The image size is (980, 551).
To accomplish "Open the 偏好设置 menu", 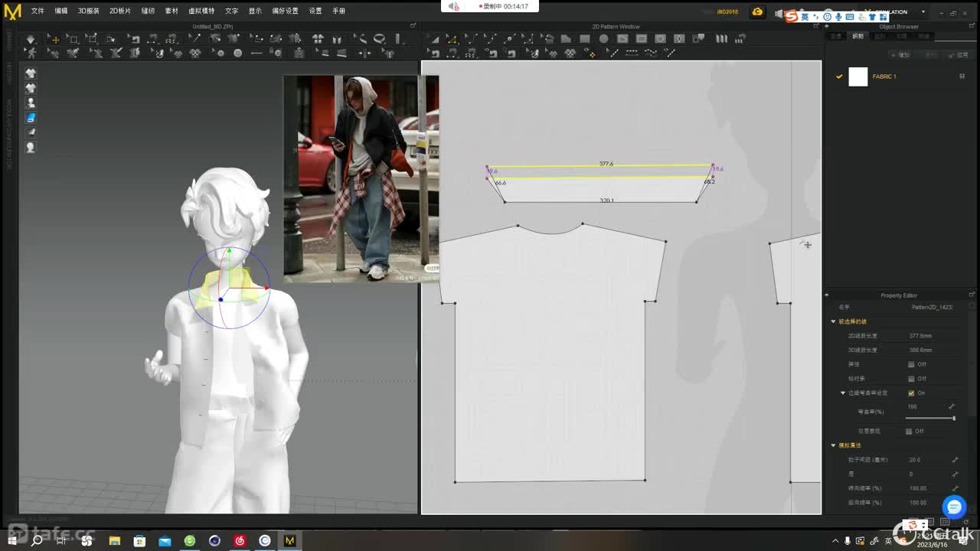I will point(286,11).
